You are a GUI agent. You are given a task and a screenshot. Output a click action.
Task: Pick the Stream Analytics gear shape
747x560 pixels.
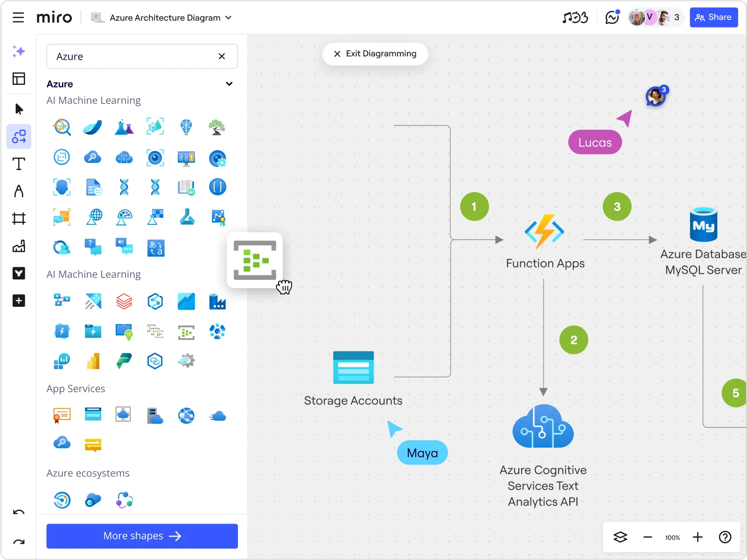[x=186, y=361]
